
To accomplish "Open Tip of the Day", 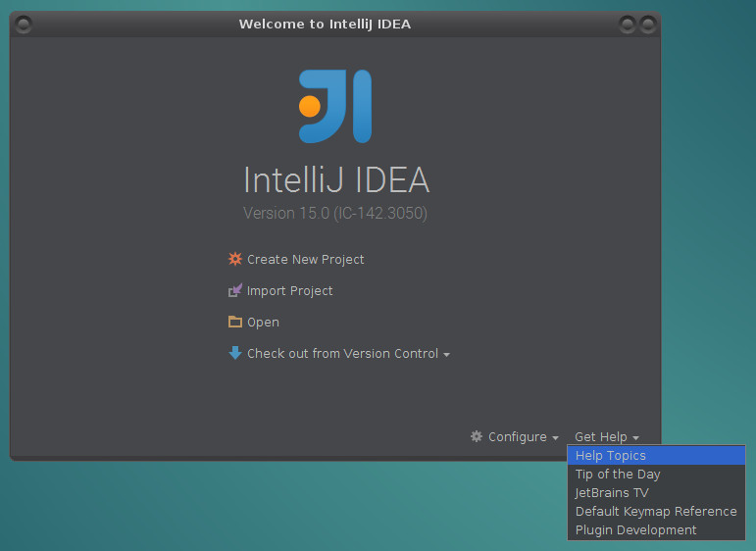I will [656, 475].
